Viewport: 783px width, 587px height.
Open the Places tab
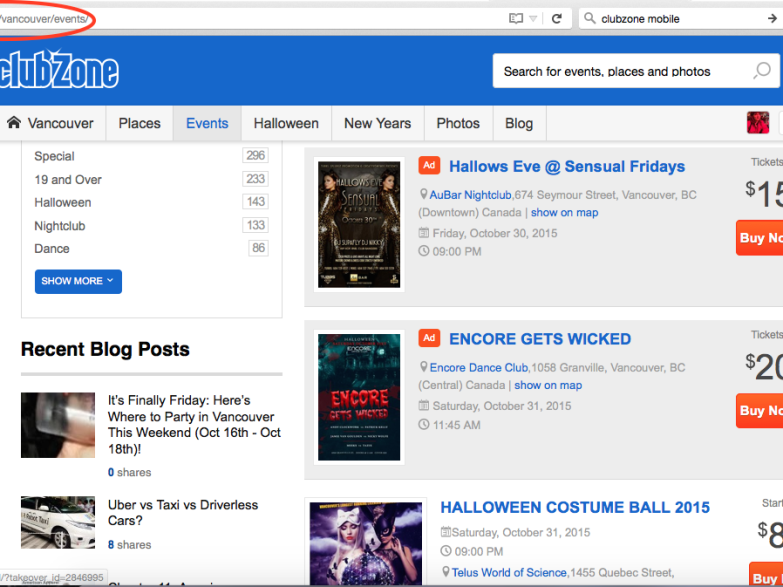[139, 123]
